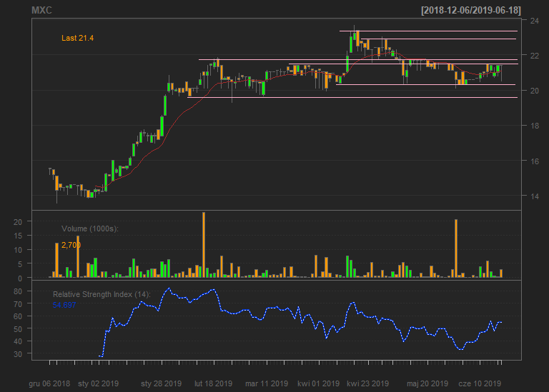The width and height of the screenshot is (549, 392).
Task: Click price axis label 22
Action: point(534,55)
